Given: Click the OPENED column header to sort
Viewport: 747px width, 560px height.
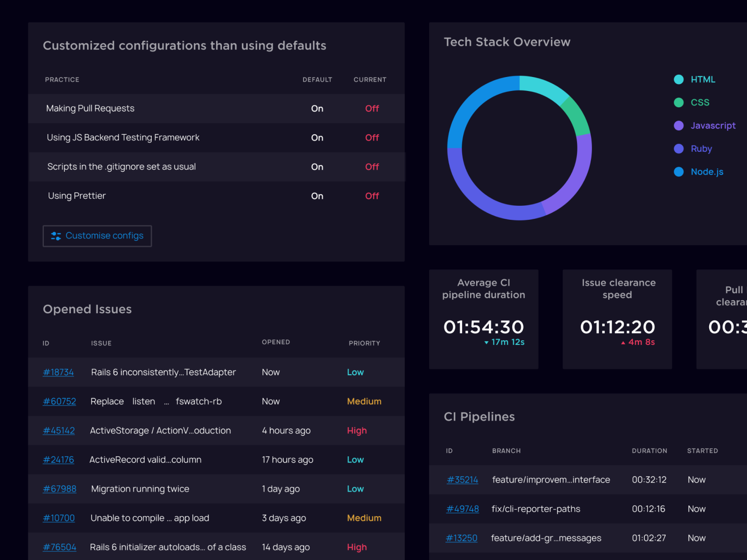Looking at the screenshot, I should pyautogui.click(x=276, y=342).
